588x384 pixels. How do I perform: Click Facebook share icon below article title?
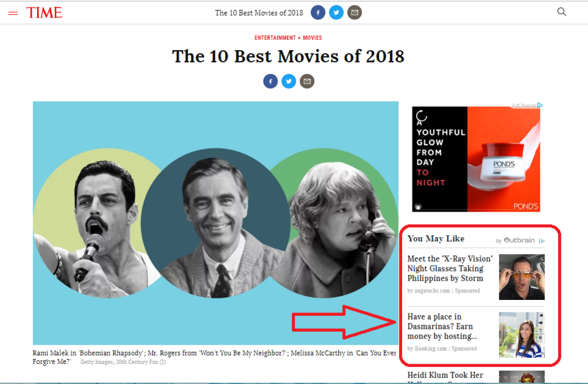pos(270,81)
